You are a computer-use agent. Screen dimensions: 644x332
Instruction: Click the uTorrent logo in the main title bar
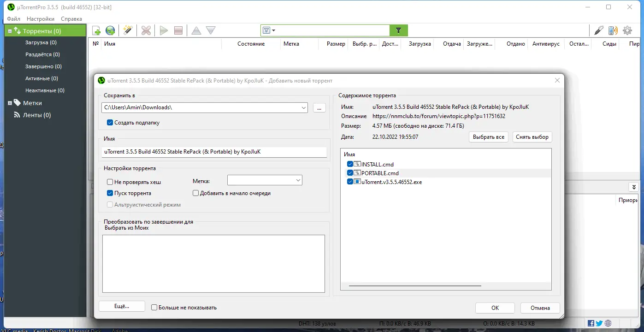tap(11, 7)
